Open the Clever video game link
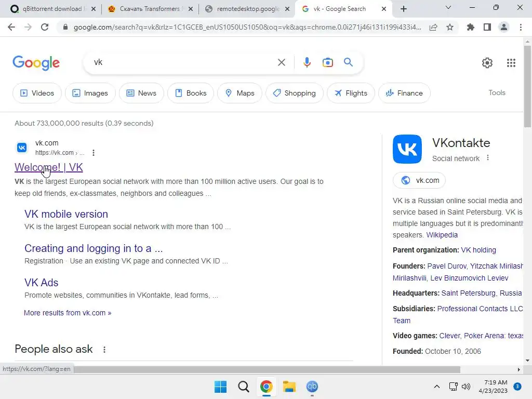 450,336
